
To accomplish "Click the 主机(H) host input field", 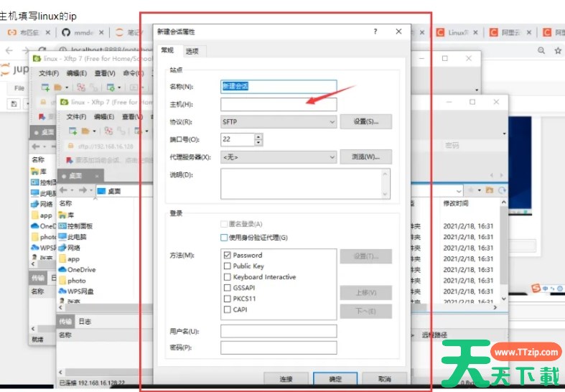I will (279, 104).
